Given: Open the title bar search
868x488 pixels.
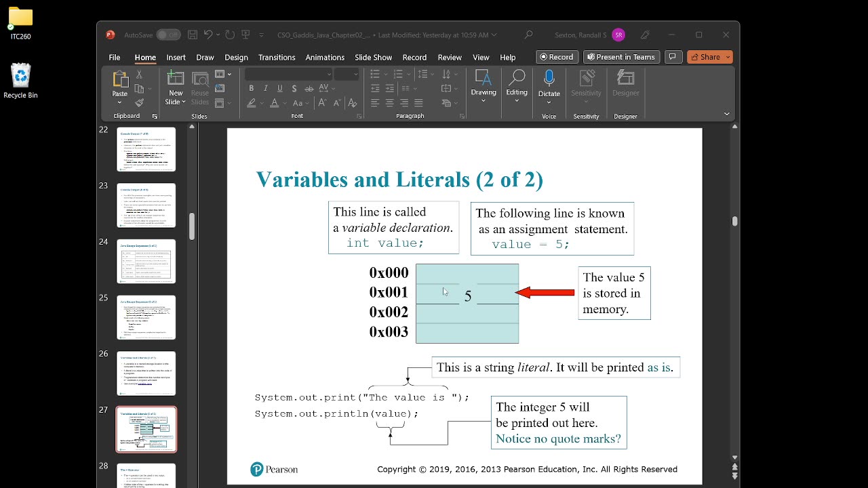Looking at the screenshot, I should tap(528, 35).
